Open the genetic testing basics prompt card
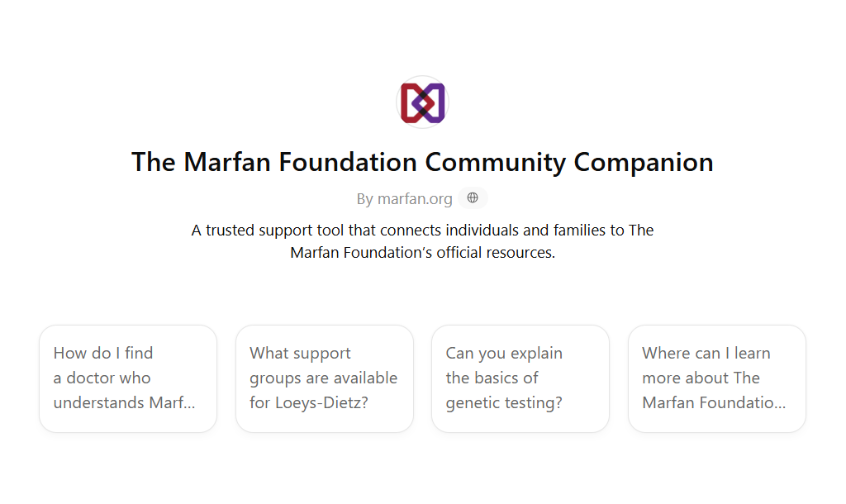The image size is (846, 504). pos(520,378)
